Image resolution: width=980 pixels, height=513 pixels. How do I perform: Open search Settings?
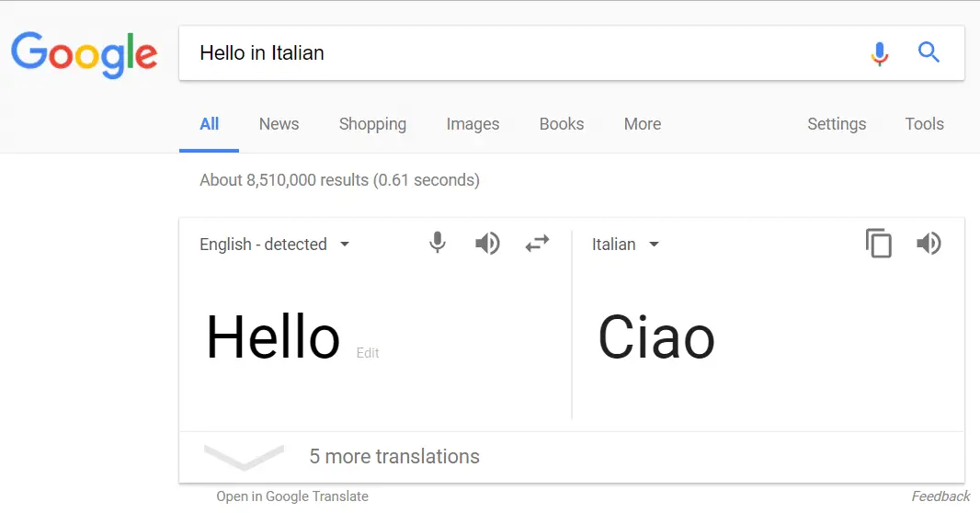[837, 124]
